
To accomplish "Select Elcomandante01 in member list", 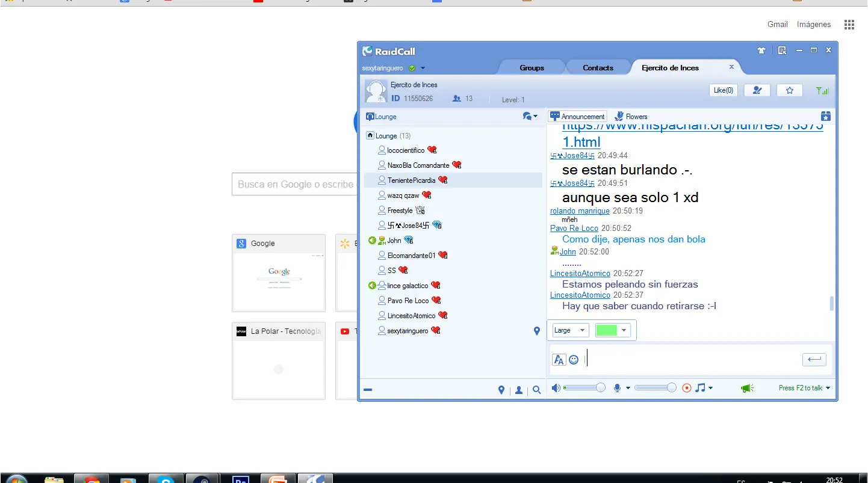I will click(453, 256).
